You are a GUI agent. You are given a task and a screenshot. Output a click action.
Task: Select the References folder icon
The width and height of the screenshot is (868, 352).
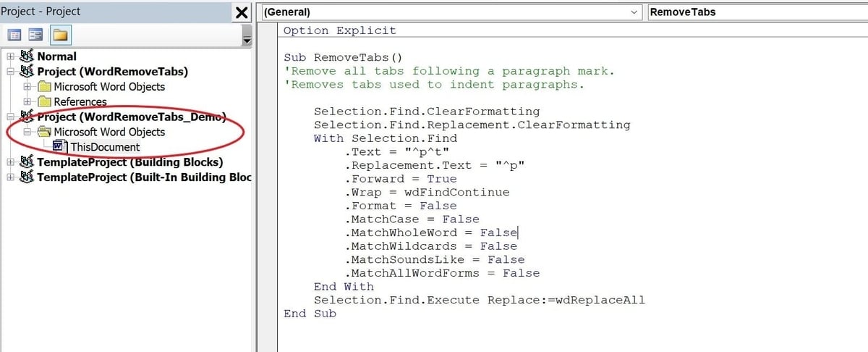click(44, 102)
